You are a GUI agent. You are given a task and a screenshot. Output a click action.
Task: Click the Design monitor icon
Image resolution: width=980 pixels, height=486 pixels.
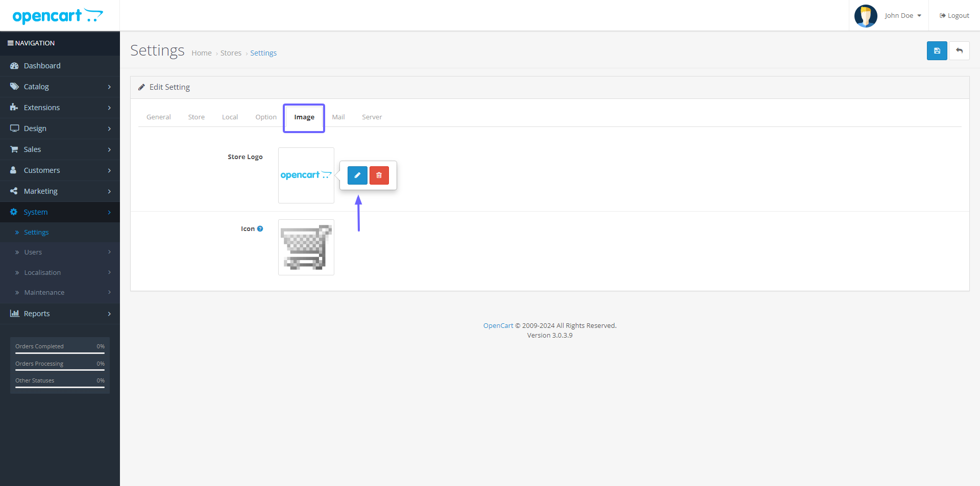click(x=14, y=129)
